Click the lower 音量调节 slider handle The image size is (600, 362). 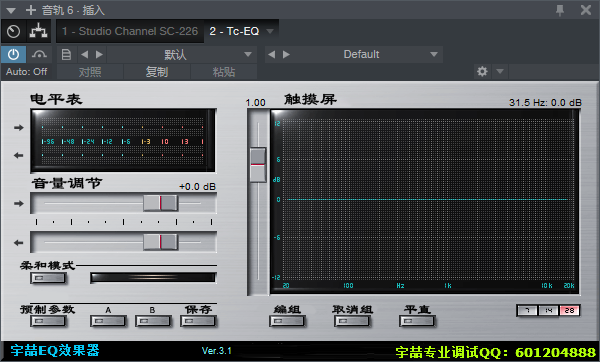(161, 243)
